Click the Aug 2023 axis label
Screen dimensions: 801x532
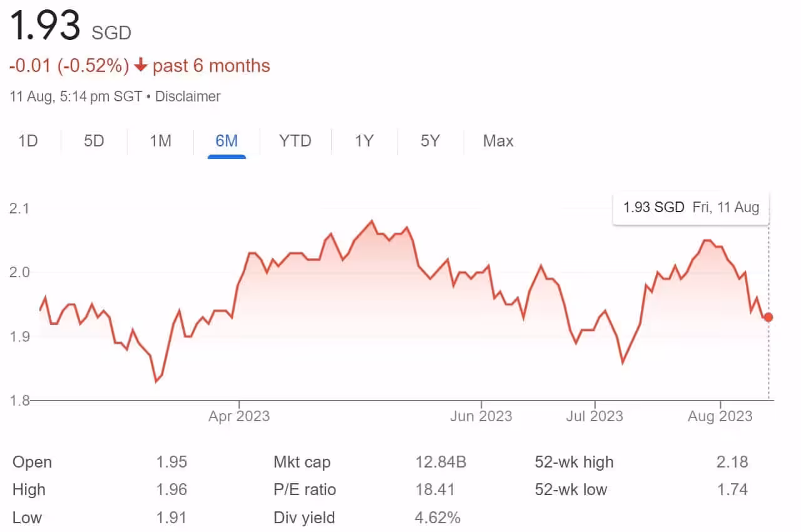point(721,416)
